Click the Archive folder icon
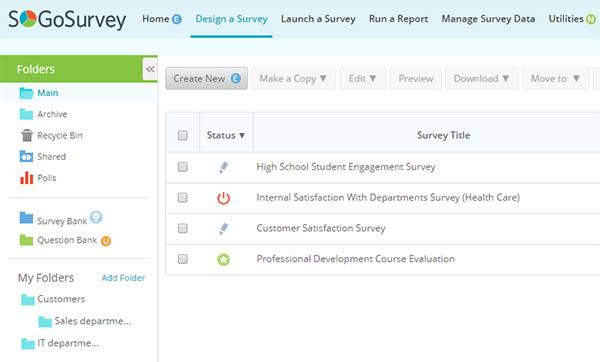The width and height of the screenshot is (600, 362). pyautogui.click(x=26, y=114)
